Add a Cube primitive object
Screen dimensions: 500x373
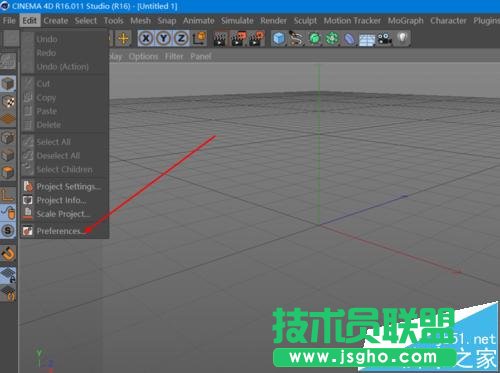279,39
